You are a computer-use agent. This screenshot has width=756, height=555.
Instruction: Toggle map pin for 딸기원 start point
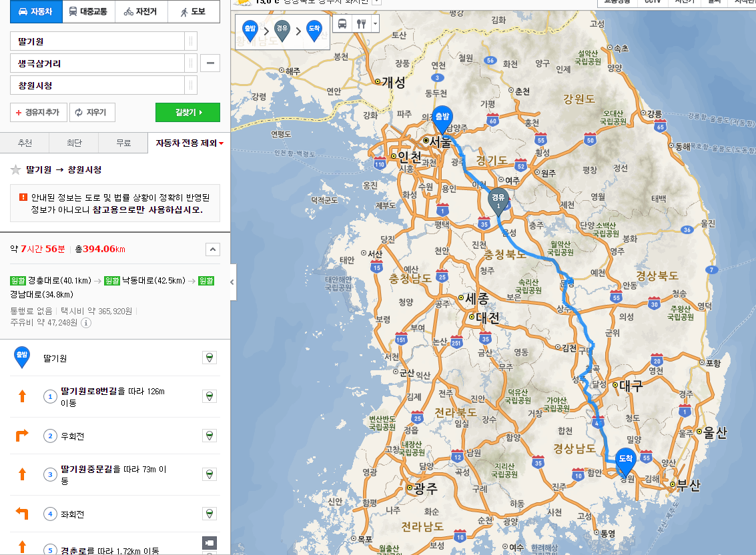tap(210, 358)
